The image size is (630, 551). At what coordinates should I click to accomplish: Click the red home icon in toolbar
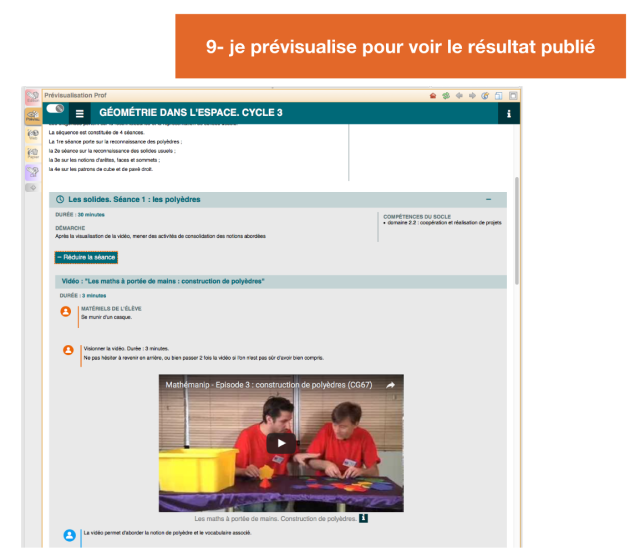(433, 95)
